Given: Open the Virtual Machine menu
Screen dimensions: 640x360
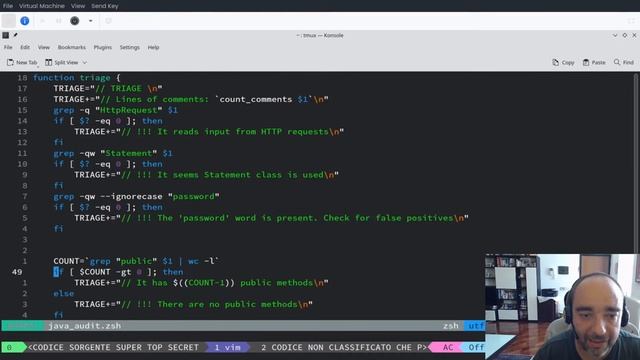Looking at the screenshot, I should [42, 6].
